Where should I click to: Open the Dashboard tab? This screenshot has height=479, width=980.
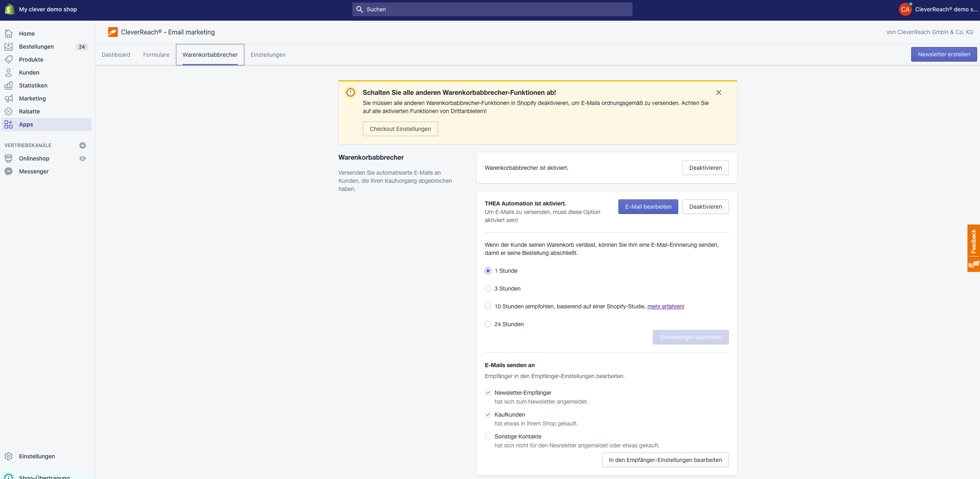coord(116,55)
